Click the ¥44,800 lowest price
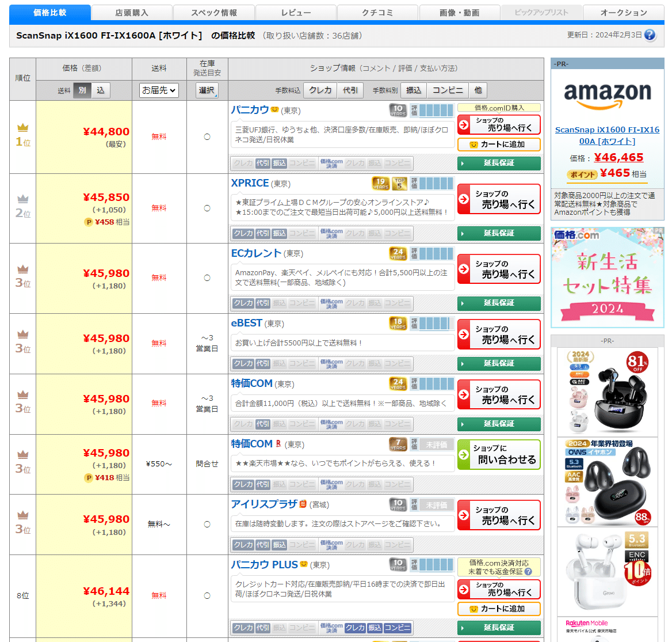The image size is (672, 642). click(106, 132)
